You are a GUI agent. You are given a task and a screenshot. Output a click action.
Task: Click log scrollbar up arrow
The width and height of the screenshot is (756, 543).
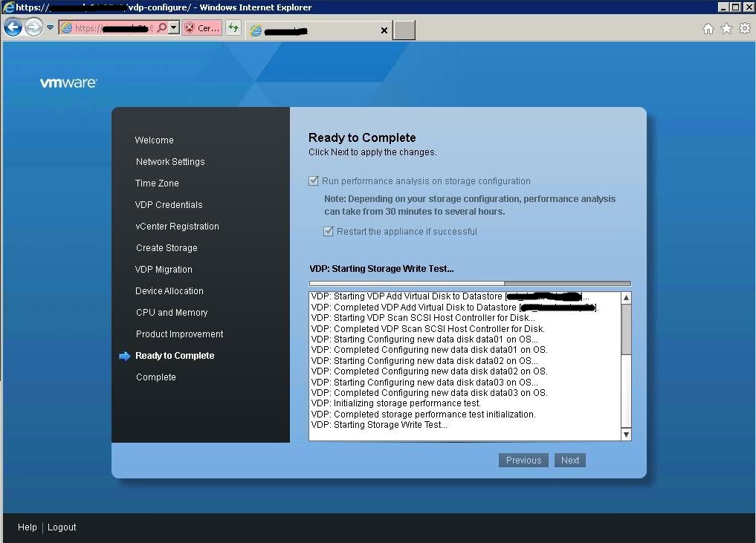tap(626, 298)
